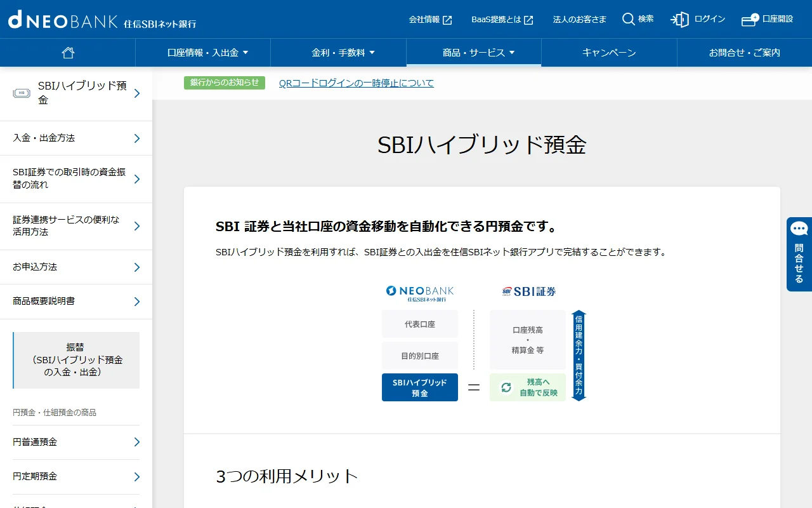
Task: Click the account opening card icon
Action: point(750,20)
